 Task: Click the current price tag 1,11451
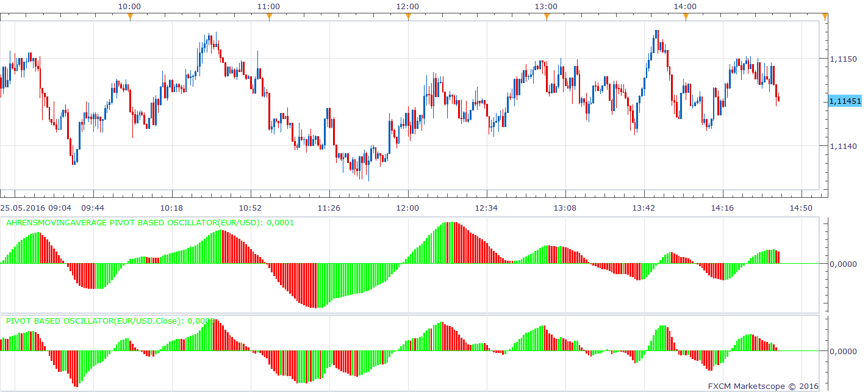click(845, 101)
